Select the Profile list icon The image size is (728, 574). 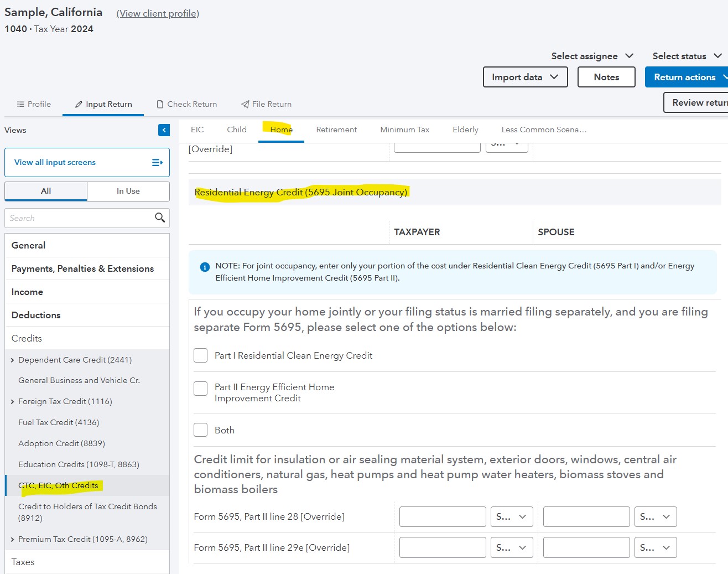click(20, 104)
